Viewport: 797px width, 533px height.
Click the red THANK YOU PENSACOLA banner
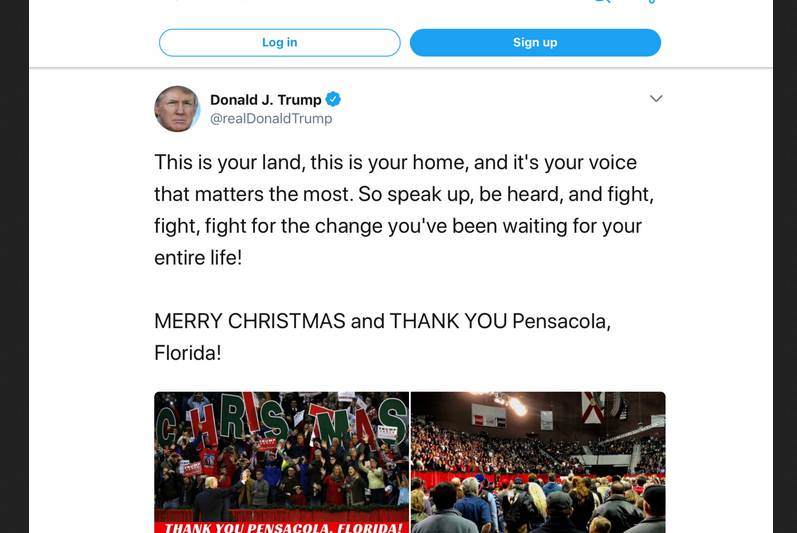pos(282,527)
